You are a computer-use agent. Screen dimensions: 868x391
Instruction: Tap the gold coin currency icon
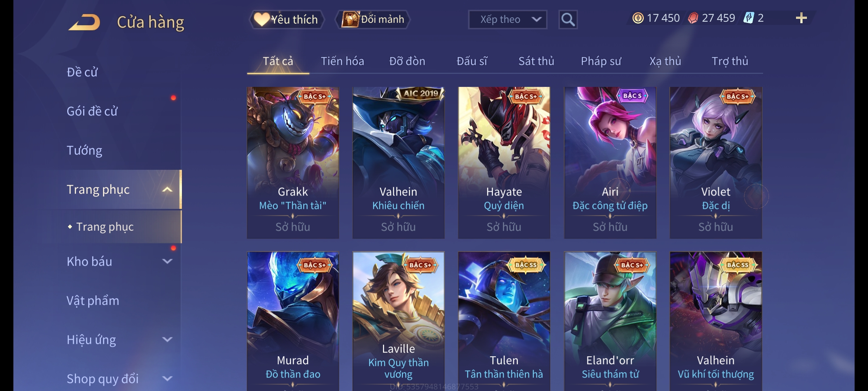[x=638, y=18]
